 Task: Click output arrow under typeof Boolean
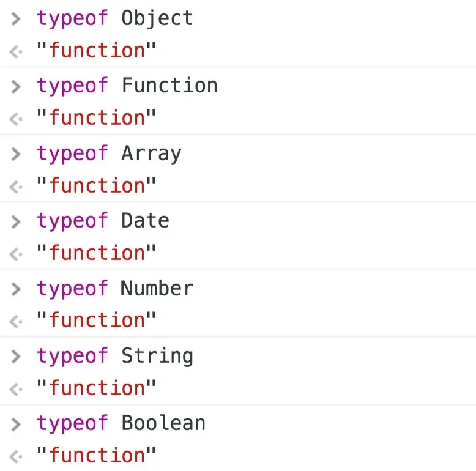[16, 457]
